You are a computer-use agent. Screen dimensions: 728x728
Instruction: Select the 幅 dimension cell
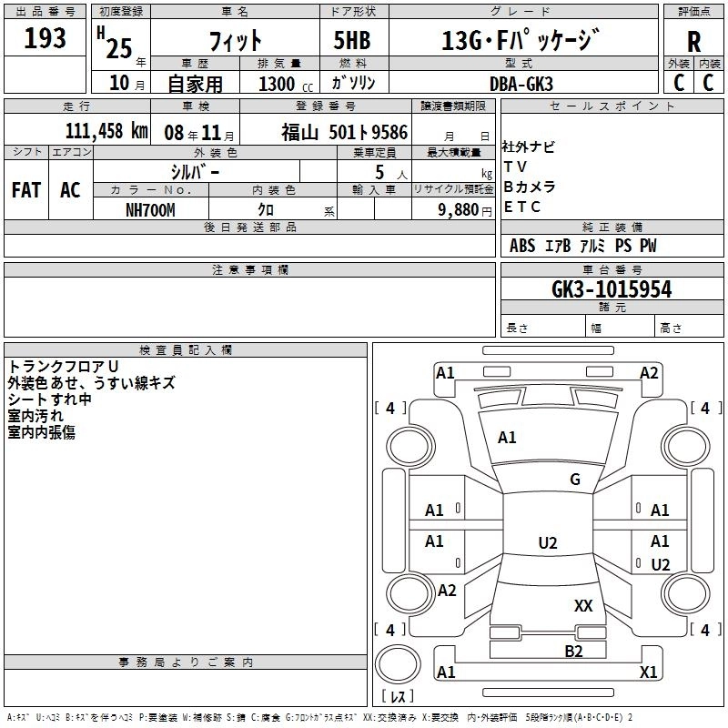coord(620,326)
